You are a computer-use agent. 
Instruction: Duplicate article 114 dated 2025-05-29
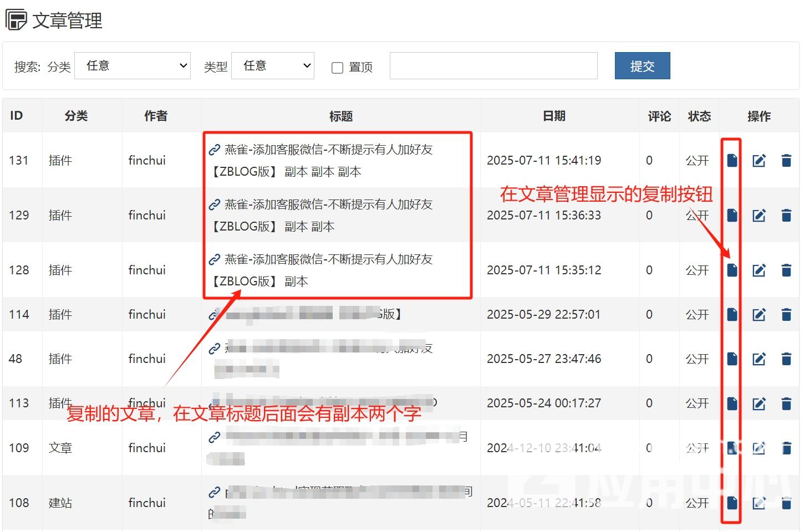tap(732, 315)
